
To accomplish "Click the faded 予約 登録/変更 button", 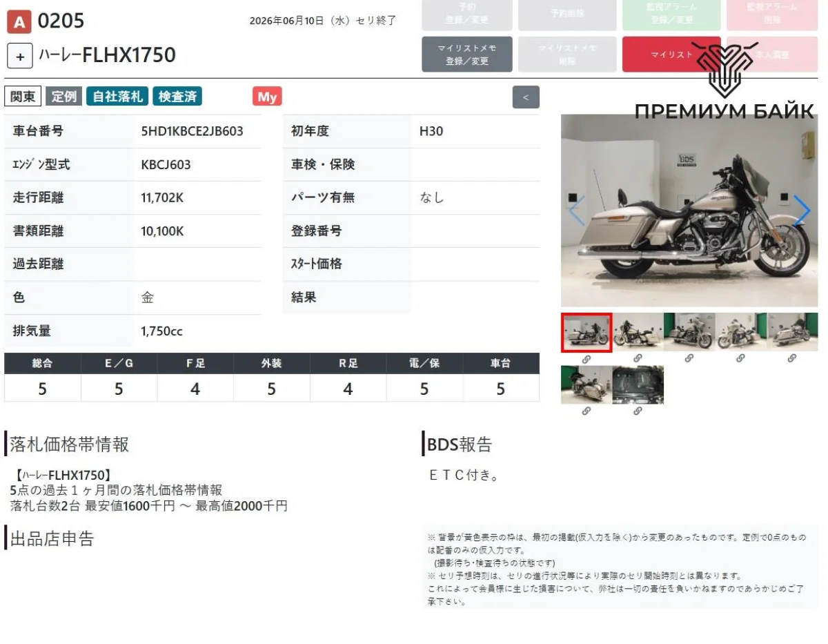I will 467,14.
